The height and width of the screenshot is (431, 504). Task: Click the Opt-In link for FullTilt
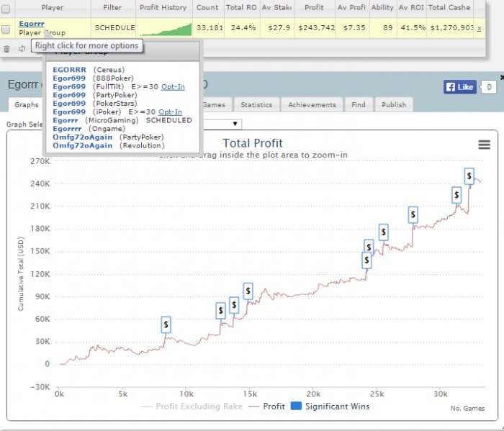[172, 86]
